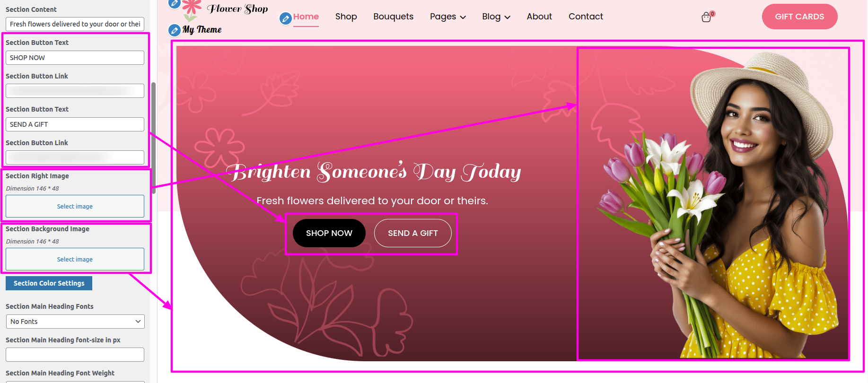The width and height of the screenshot is (868, 383).
Task: Go to the Shop menu item
Action: tap(346, 17)
